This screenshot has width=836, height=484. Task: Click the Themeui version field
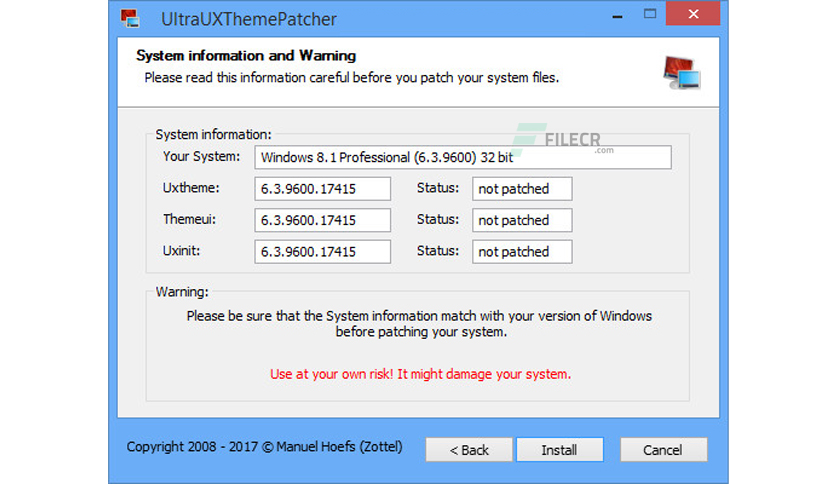pos(323,220)
